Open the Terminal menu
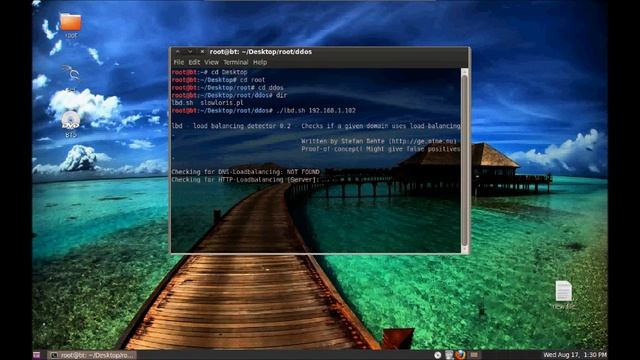Screen dimensions: 640x360 coord(236,62)
